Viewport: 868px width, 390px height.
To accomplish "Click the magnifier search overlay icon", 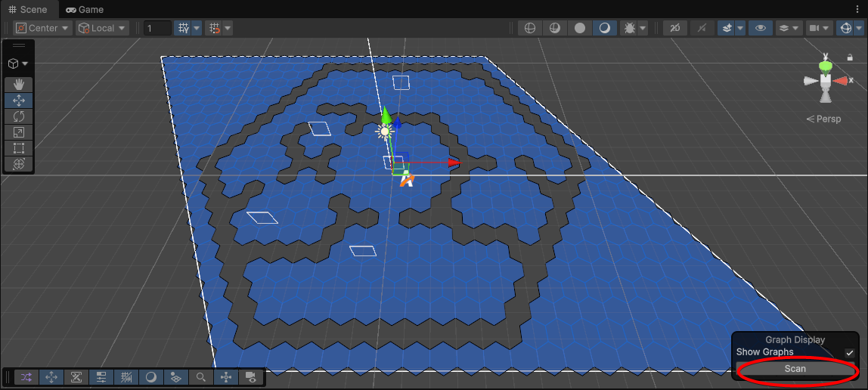I will pos(200,377).
